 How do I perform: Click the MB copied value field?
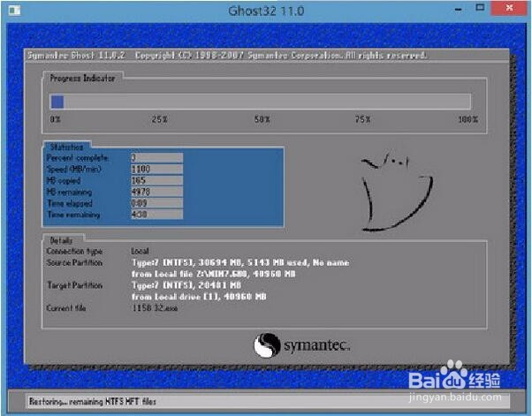coord(156,180)
